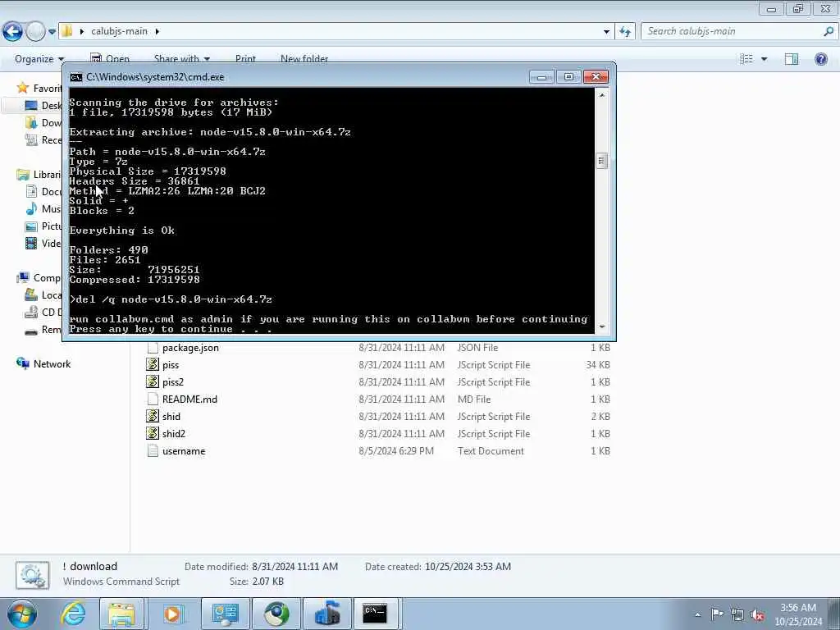Click New folder in the toolbar

(304, 59)
